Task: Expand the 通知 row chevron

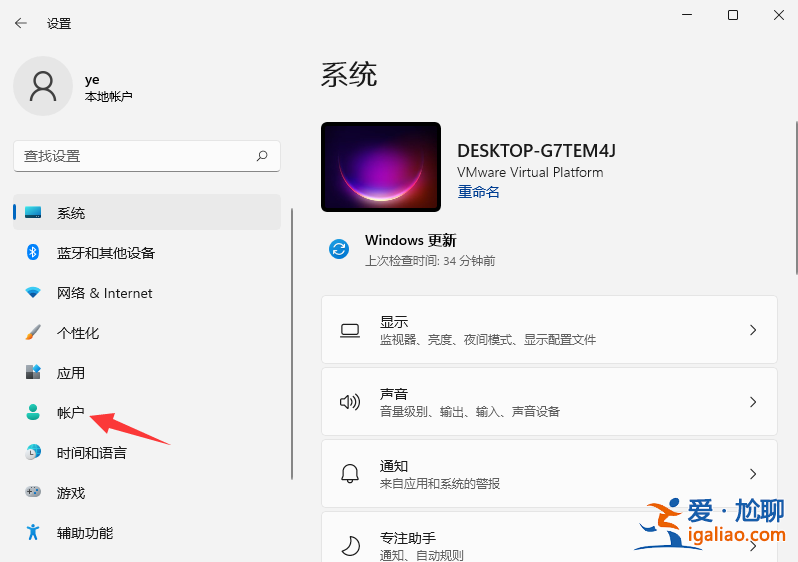Action: pos(753,474)
